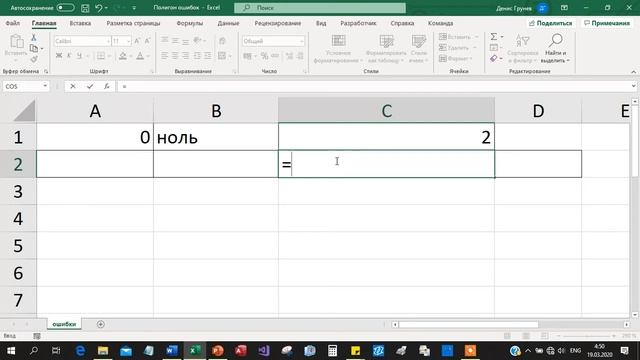Open the Рецензирование tab

(278, 23)
